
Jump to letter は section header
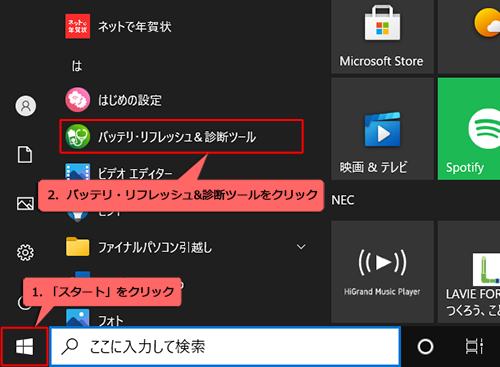[77, 66]
